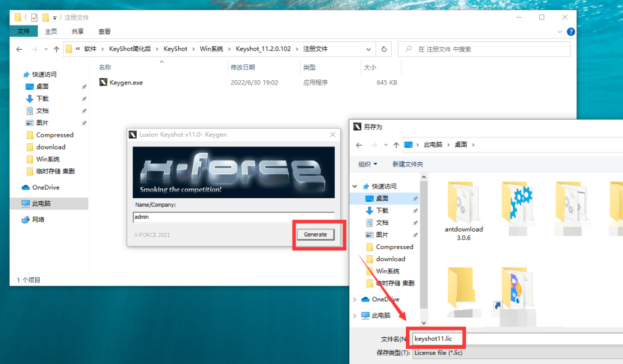Click the Explorer forward arrow

(34, 49)
